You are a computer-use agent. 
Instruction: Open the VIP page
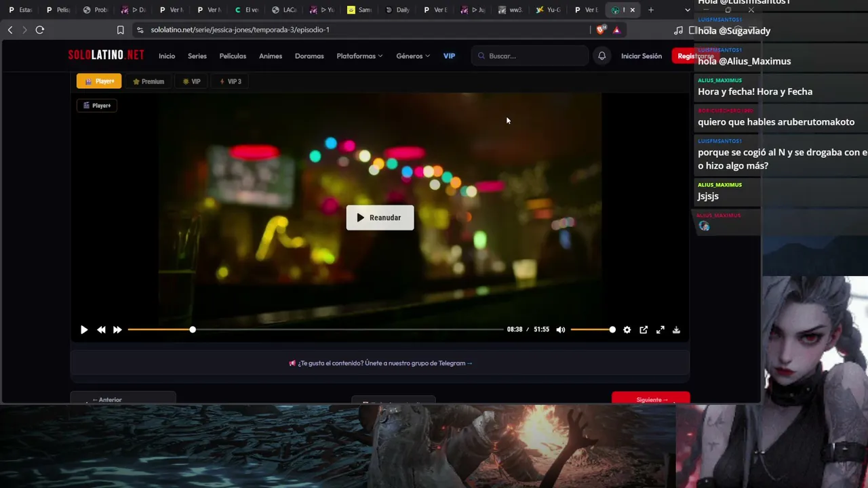click(449, 56)
